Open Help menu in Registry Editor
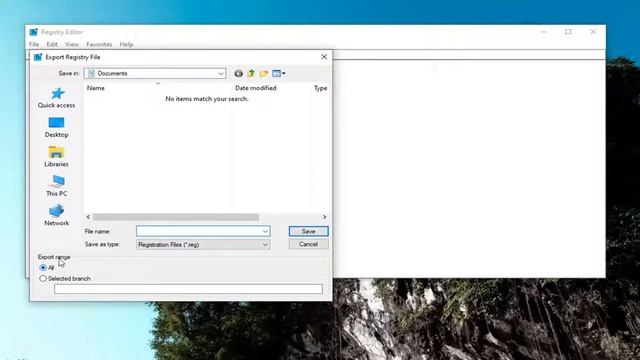 click(126, 44)
